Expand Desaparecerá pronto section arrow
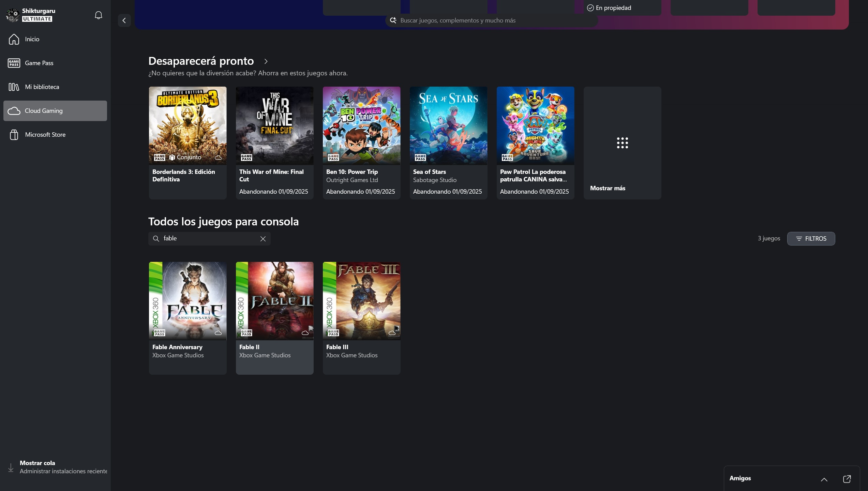The height and width of the screenshot is (491, 868). (266, 61)
